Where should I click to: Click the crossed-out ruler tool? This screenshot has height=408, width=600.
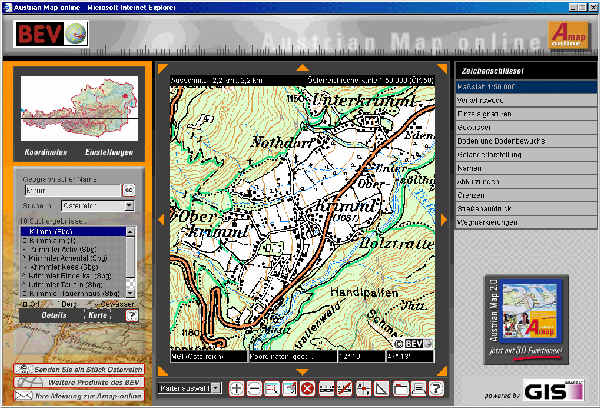pos(344,388)
